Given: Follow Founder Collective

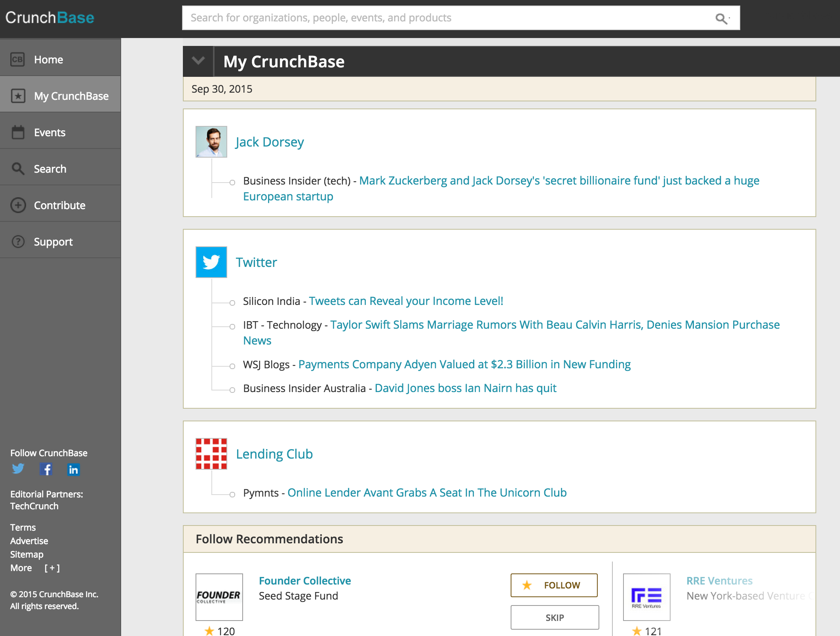Looking at the screenshot, I should click(x=554, y=585).
